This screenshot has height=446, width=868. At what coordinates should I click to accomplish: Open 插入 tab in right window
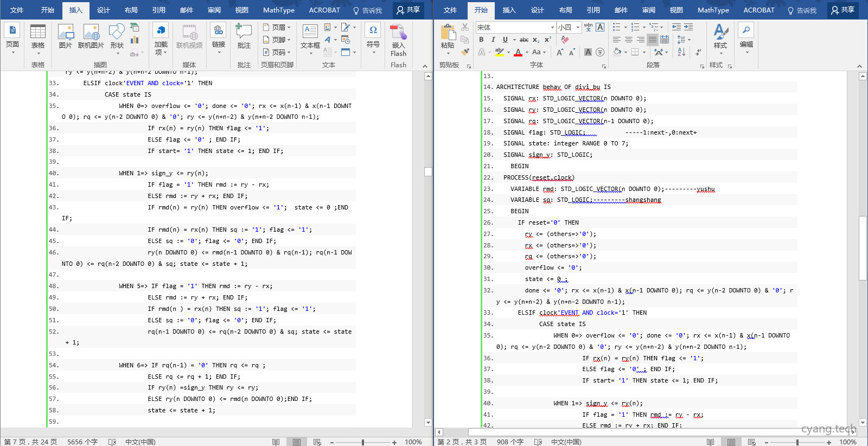(509, 10)
